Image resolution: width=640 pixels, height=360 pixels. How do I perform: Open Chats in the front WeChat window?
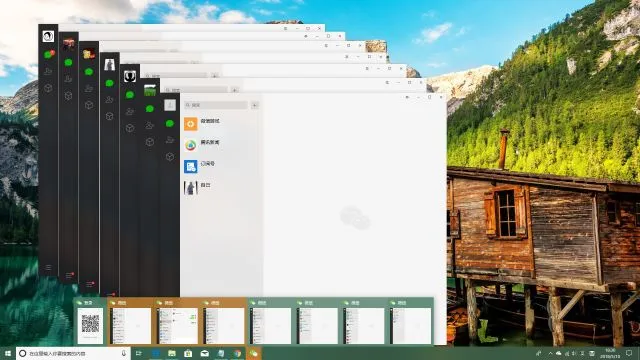170,123
